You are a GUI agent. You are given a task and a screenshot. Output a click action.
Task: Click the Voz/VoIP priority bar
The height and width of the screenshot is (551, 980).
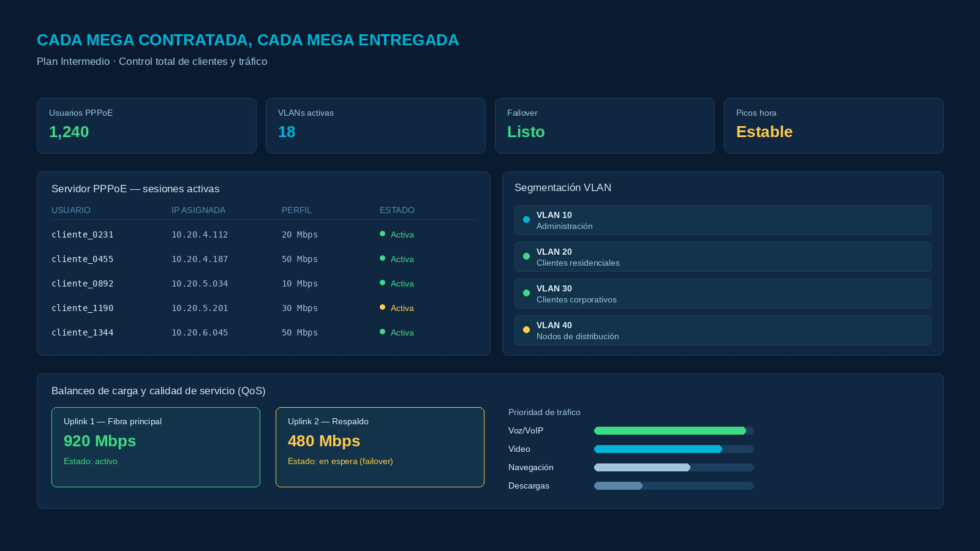coord(674,431)
